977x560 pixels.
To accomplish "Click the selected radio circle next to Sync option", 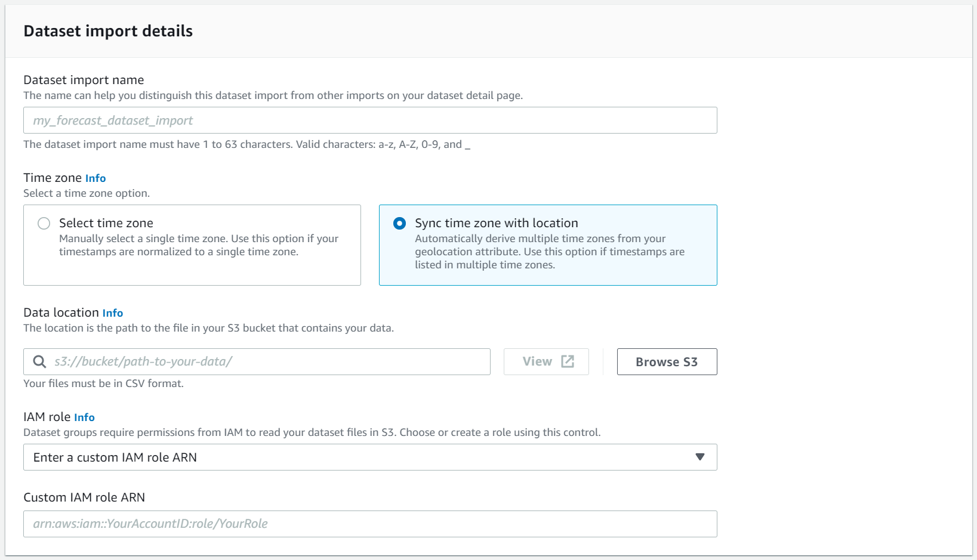I will [399, 223].
